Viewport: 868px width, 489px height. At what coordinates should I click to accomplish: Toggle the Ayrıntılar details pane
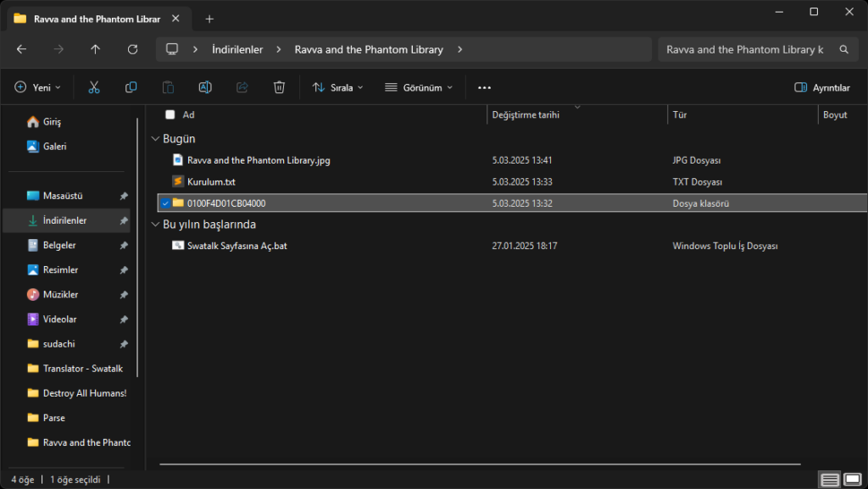pos(821,87)
